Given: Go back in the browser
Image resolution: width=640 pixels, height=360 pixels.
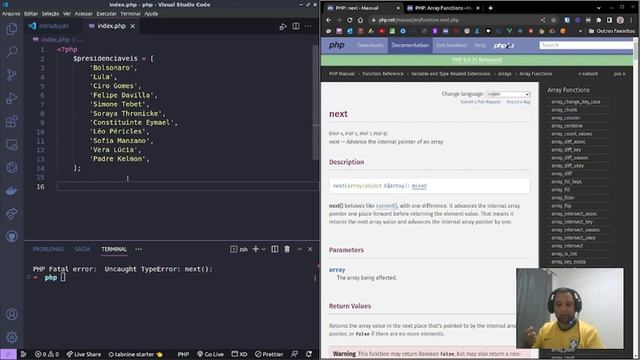Looking at the screenshot, I should 329,20.
